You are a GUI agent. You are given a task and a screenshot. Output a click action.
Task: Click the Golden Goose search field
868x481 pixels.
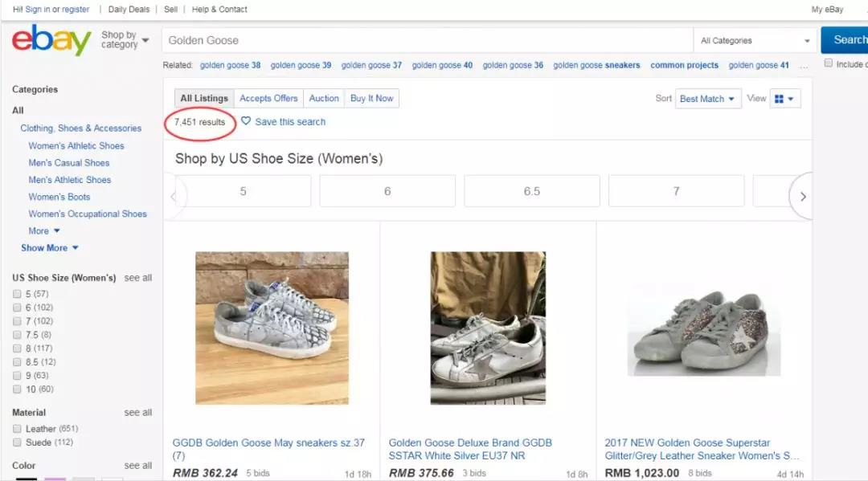[x=426, y=40]
